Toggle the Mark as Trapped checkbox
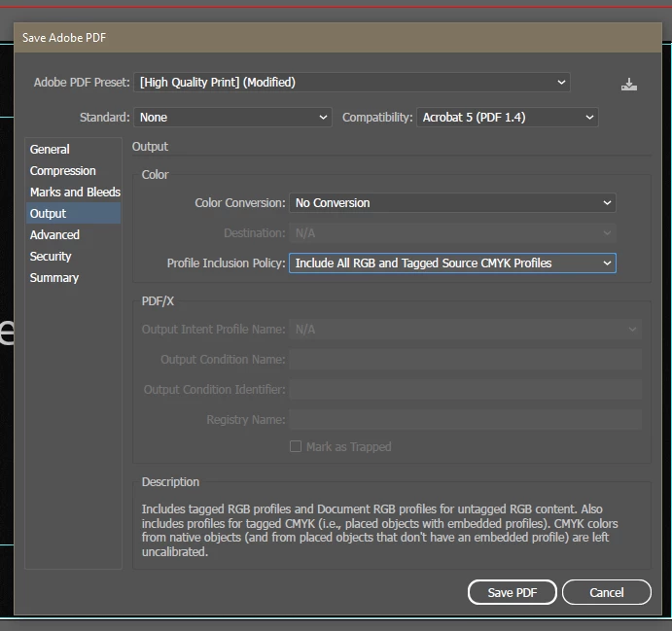This screenshot has width=672, height=631. (x=296, y=446)
